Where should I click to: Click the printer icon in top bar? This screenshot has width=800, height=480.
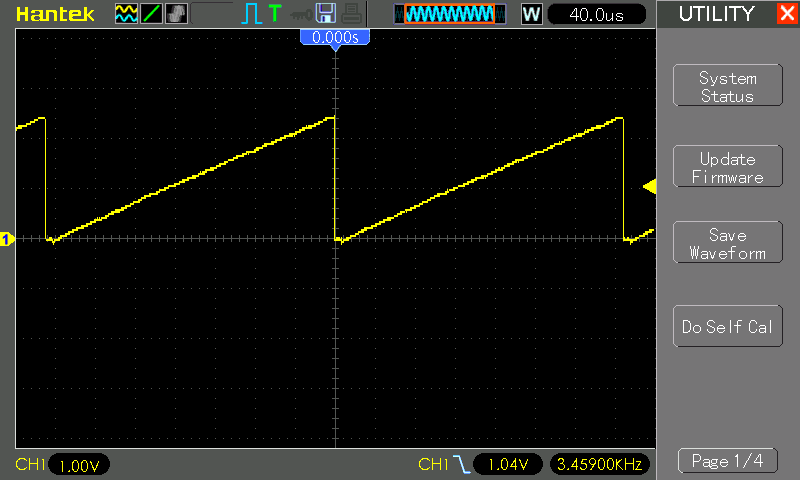[352, 14]
